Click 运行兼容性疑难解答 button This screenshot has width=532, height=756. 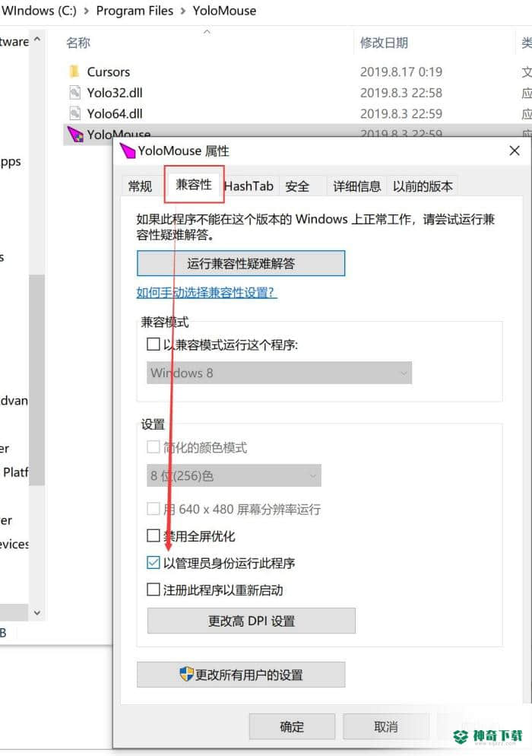[x=241, y=263]
